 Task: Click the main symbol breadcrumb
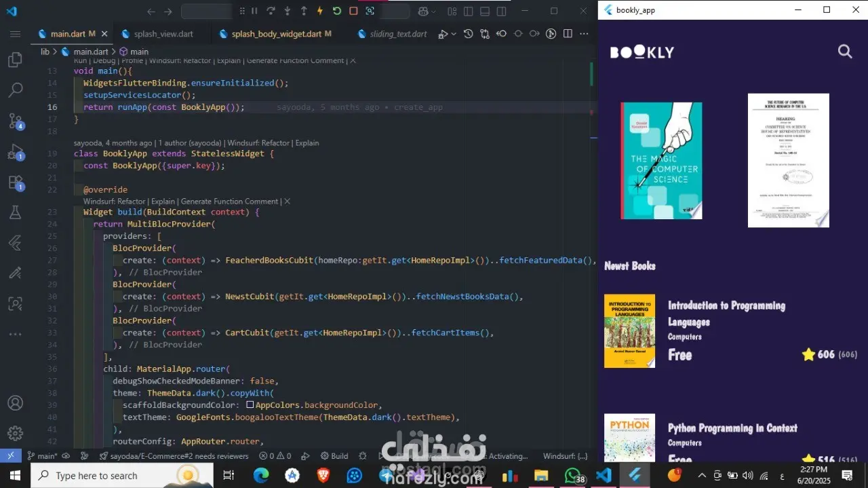point(134,52)
